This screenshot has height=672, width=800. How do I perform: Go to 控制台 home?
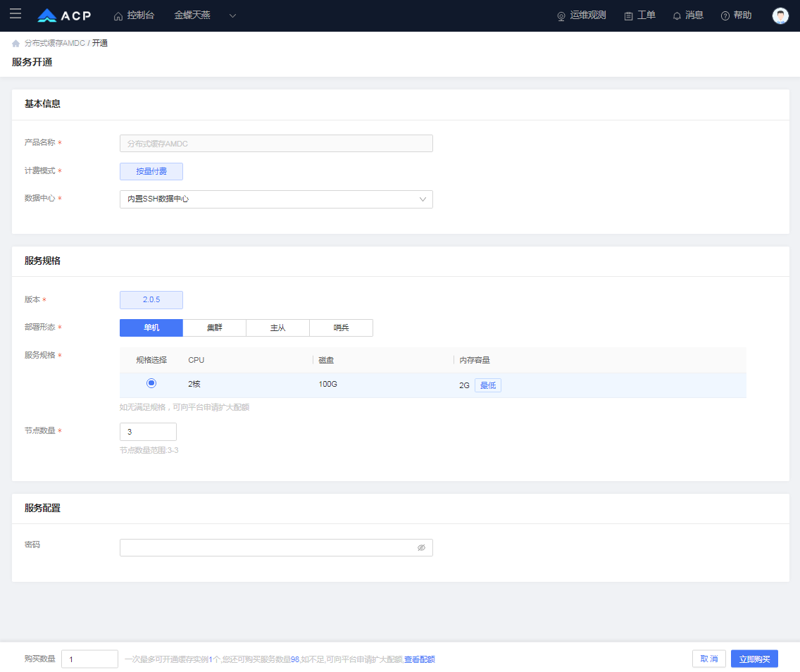click(x=134, y=15)
